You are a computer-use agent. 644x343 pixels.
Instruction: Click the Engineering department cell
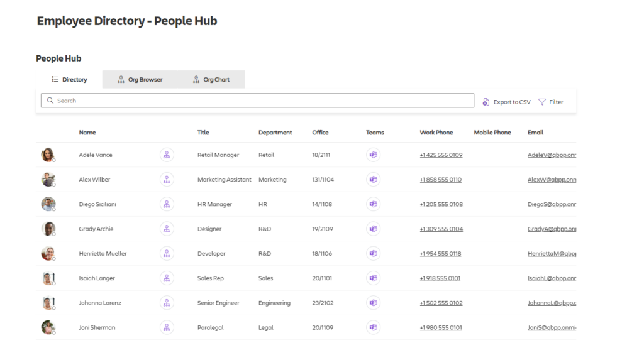[274, 302]
